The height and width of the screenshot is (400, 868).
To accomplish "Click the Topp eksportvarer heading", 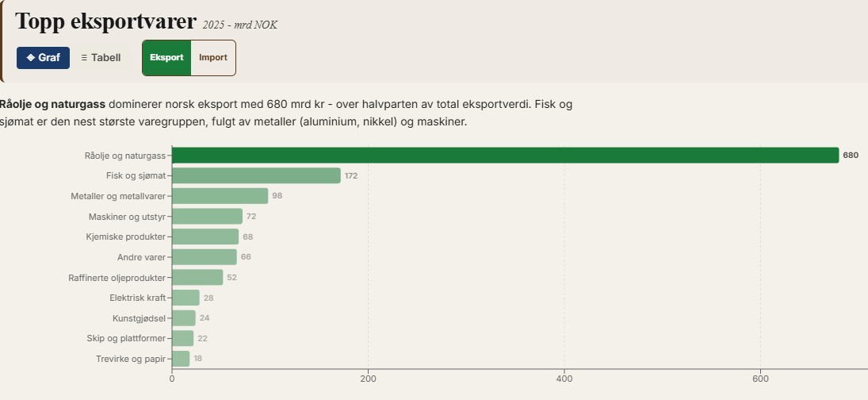I will (x=105, y=21).
